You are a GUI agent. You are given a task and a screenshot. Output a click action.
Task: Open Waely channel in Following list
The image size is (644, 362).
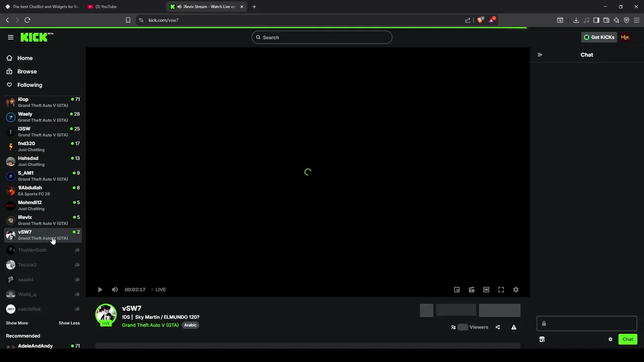click(x=43, y=117)
